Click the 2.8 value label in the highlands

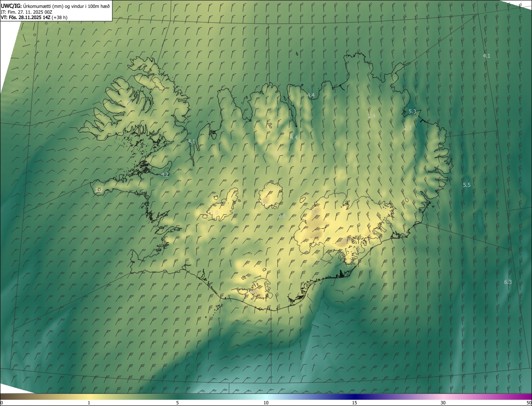coord(282,216)
